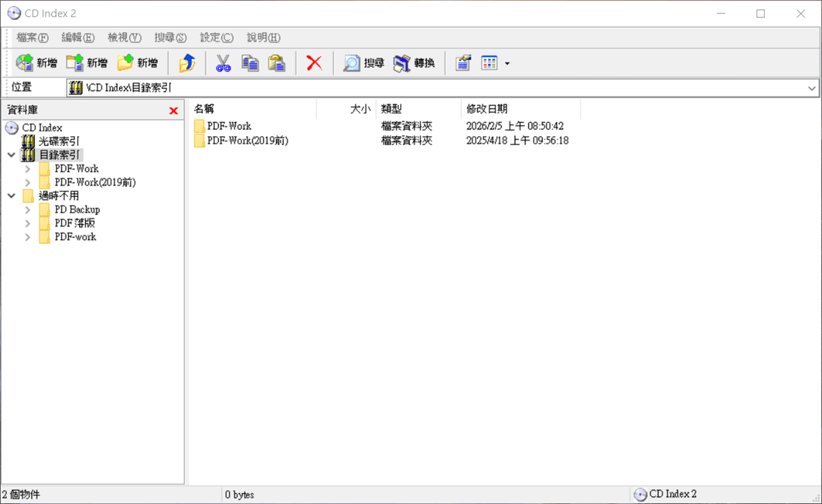This screenshot has height=504, width=822.
Task: Select 光碟索引 in the database tree
Action: pyautogui.click(x=58, y=141)
